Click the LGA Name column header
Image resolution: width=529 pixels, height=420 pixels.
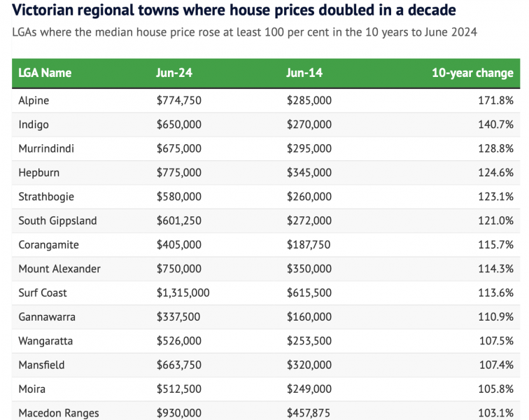(x=45, y=73)
